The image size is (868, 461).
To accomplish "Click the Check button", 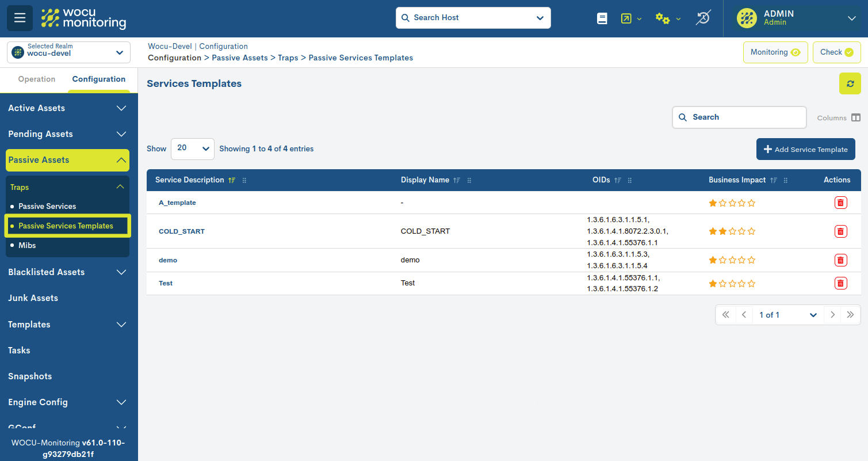I will pyautogui.click(x=837, y=52).
